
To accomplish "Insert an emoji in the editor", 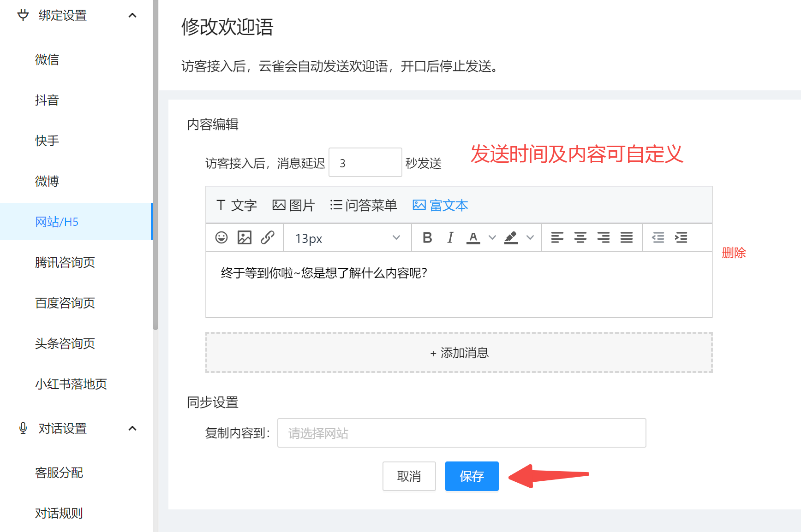I will [221, 237].
